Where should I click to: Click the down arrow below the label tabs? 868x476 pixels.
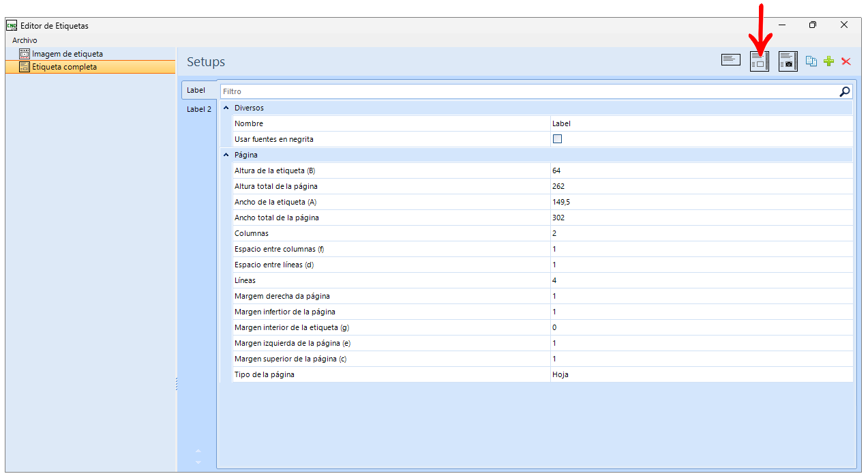198,462
